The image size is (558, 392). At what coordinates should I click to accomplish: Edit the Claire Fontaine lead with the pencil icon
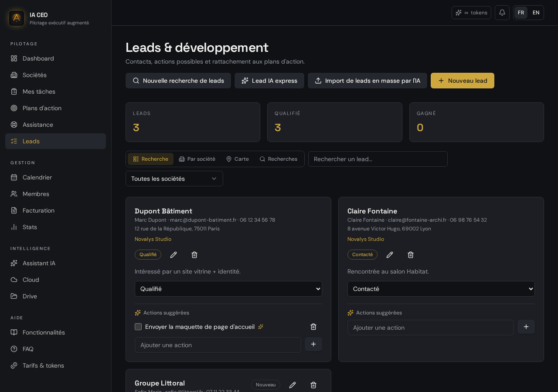(x=390, y=255)
